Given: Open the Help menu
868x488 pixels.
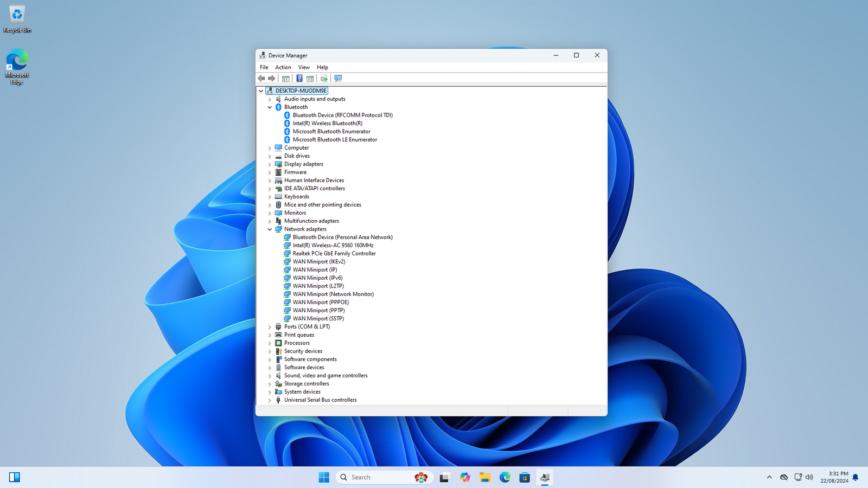Looking at the screenshot, I should [x=322, y=67].
